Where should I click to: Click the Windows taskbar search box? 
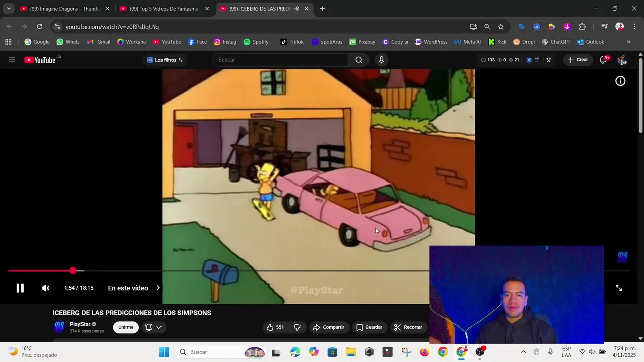point(221,352)
